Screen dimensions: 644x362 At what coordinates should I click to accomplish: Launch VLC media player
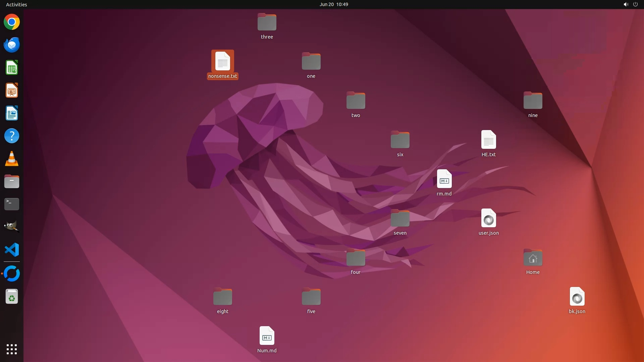pyautogui.click(x=12, y=159)
